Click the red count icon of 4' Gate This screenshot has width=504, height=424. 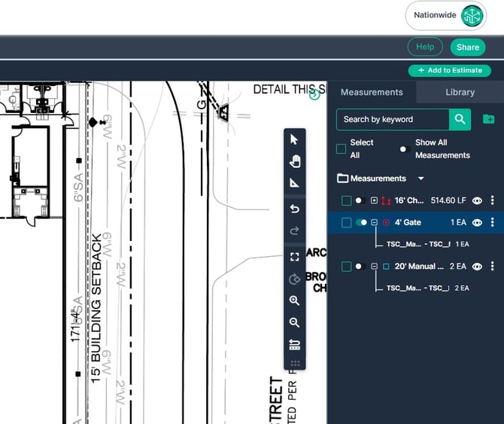[386, 222]
